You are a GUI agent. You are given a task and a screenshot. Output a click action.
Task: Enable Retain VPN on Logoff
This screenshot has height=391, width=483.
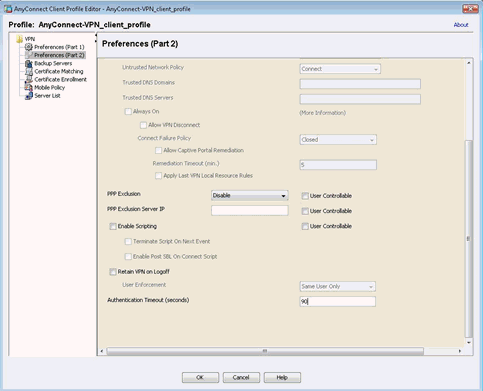point(113,272)
